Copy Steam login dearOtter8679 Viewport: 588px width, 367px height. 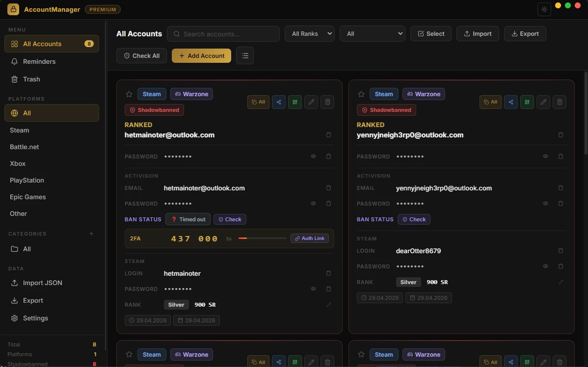561,251
